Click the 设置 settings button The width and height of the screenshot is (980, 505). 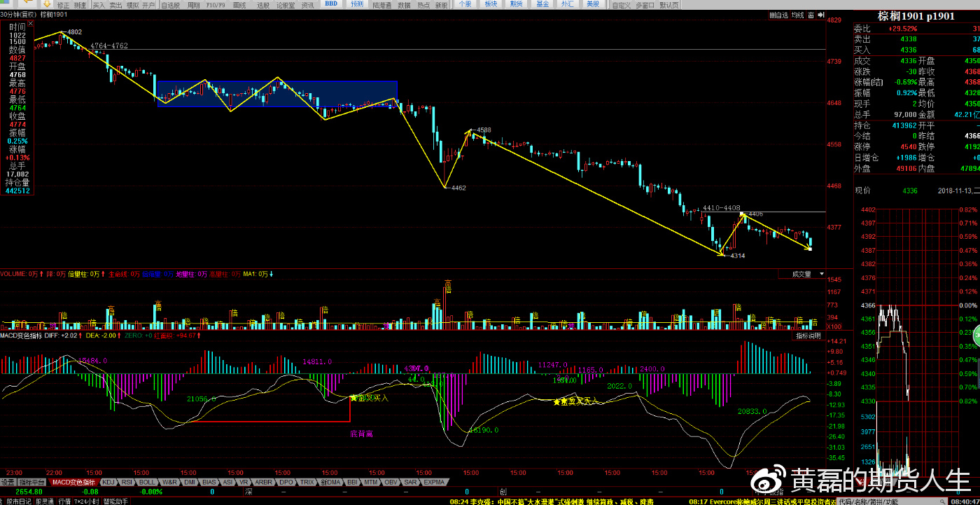pos(8,482)
